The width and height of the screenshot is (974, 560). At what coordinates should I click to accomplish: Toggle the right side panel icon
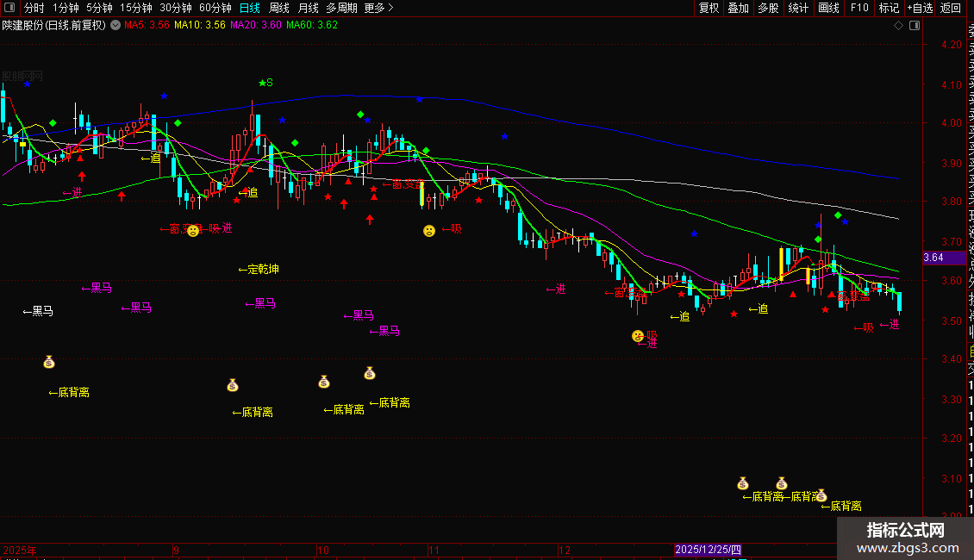pos(915,26)
